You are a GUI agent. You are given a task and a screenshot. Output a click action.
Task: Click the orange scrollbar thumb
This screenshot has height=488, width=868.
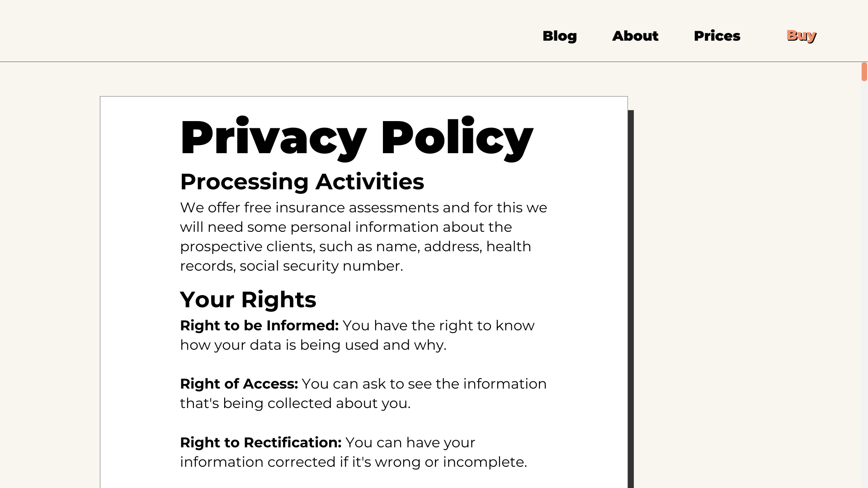point(865,71)
